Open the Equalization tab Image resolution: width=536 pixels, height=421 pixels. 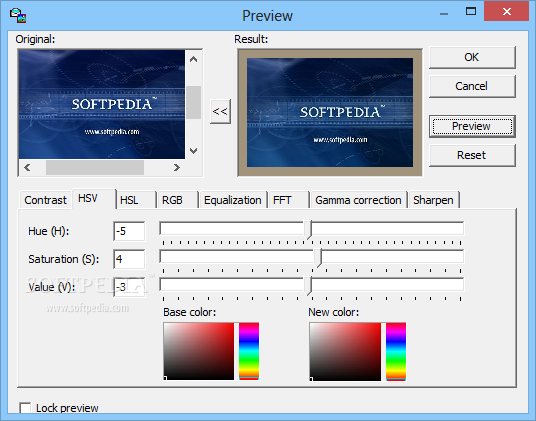(233, 200)
